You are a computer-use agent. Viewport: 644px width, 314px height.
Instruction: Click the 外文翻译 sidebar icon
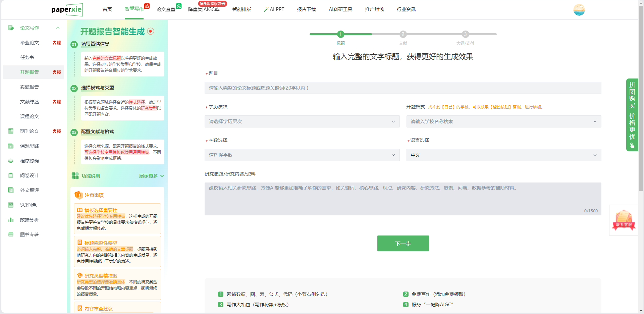pyautogui.click(x=11, y=190)
